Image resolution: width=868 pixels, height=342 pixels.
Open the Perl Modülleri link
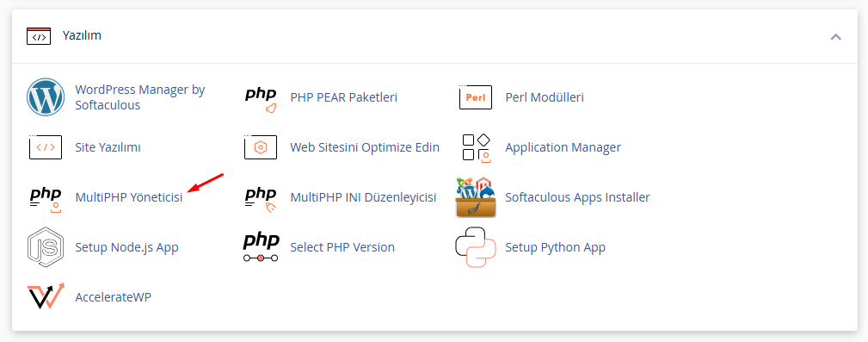coord(545,97)
